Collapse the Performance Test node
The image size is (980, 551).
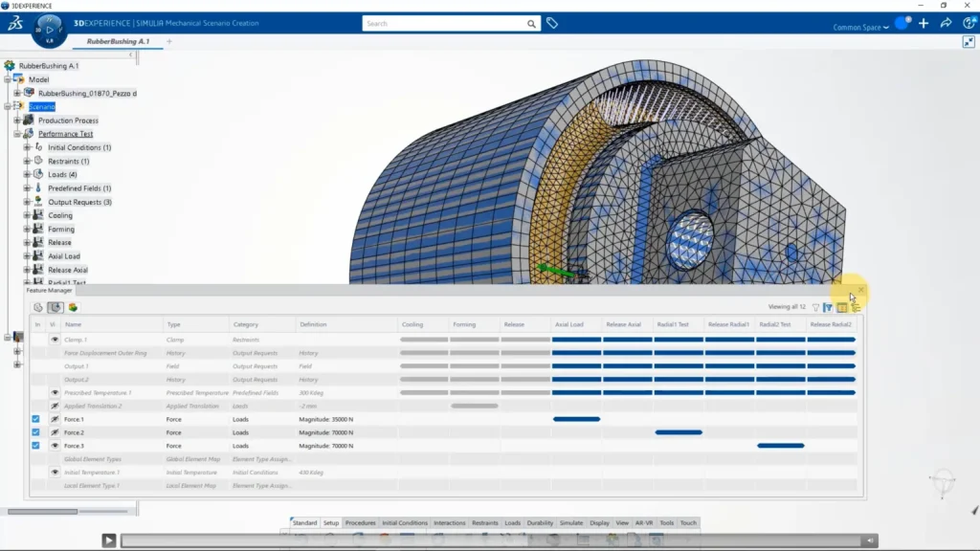click(x=17, y=134)
